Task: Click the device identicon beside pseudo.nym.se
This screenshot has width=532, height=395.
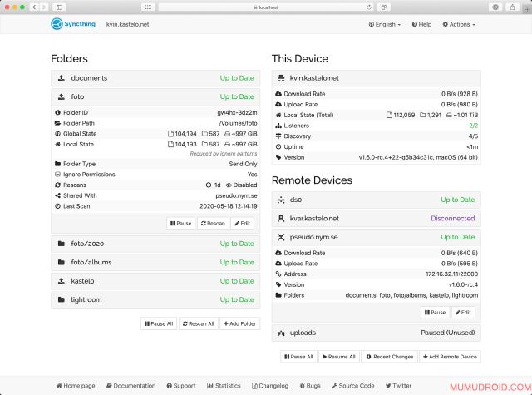Action: point(281,237)
